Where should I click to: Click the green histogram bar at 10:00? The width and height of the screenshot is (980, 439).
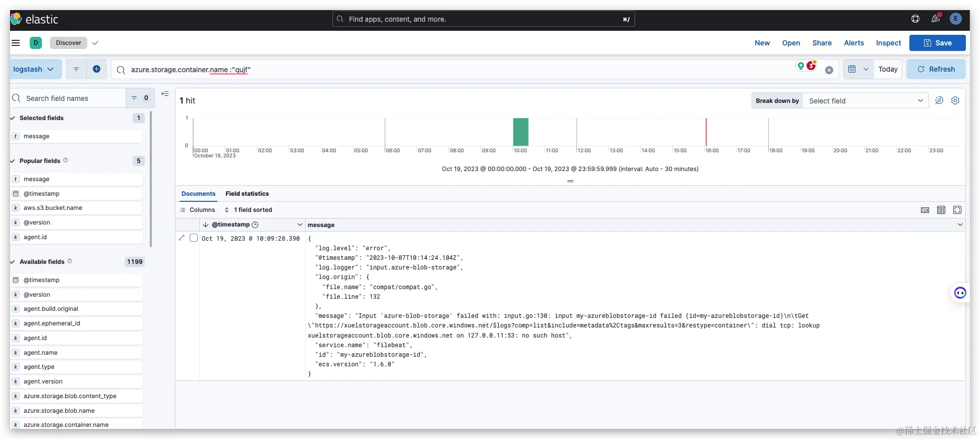(x=521, y=132)
